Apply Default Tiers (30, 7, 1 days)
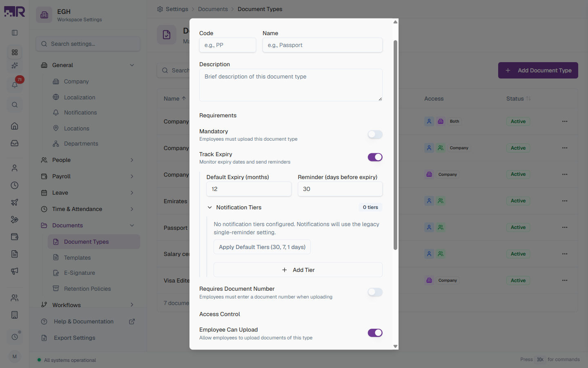Viewport: 588px width, 368px height. coord(262,247)
